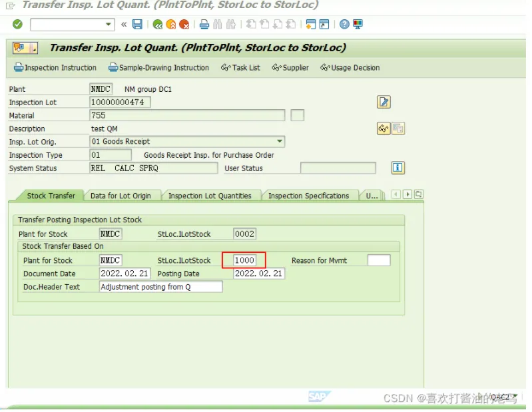The width and height of the screenshot is (532, 412).
Task: Click the Save floppy disk icon
Action: [137, 25]
